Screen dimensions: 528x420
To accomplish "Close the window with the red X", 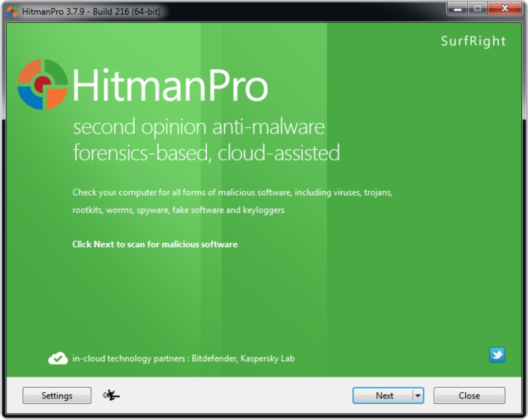I will [504, 8].
